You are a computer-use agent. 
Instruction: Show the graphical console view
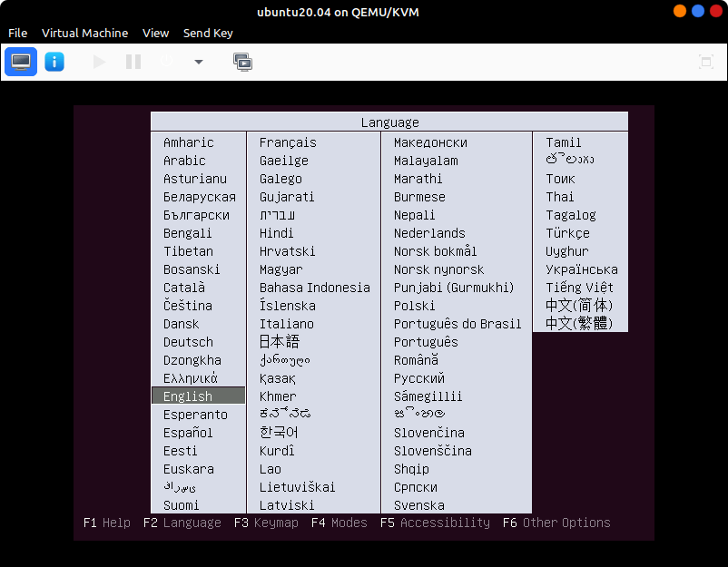(21, 62)
